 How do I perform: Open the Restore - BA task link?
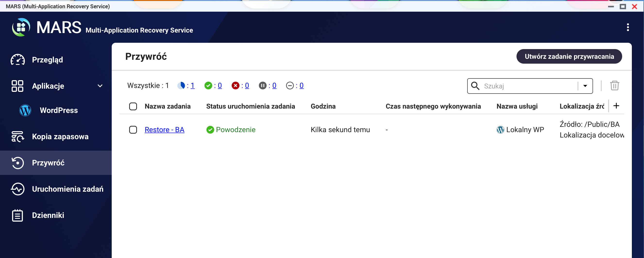[x=164, y=130]
